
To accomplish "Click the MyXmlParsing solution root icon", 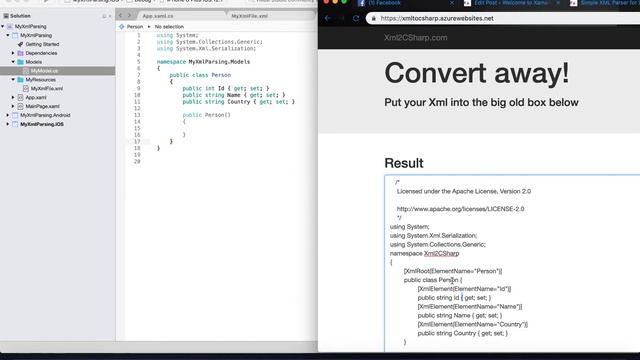I will tap(10, 27).
